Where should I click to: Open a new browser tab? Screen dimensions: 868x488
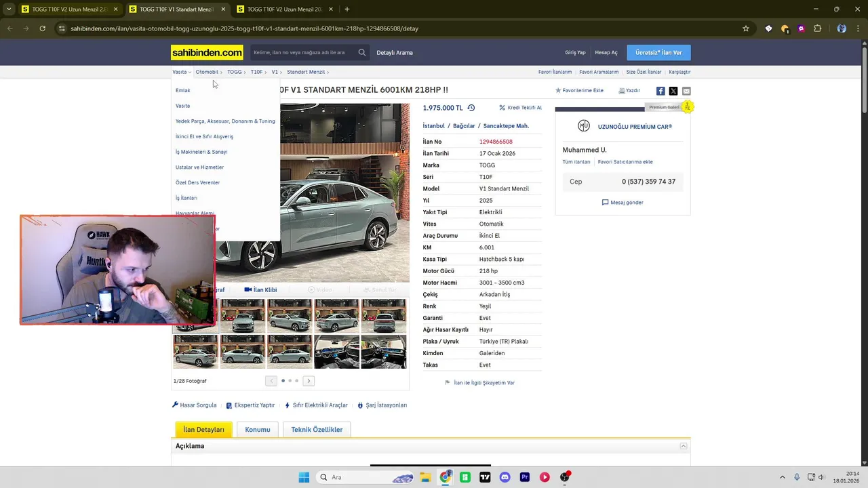coord(347,9)
